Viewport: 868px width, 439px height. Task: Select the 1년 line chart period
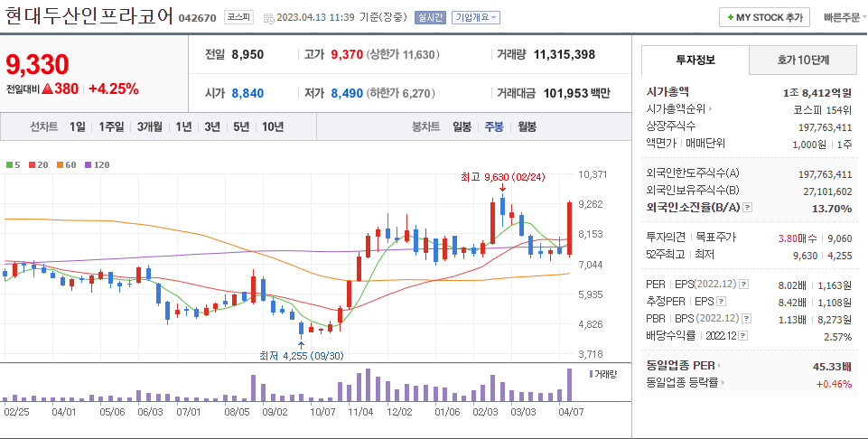point(183,126)
